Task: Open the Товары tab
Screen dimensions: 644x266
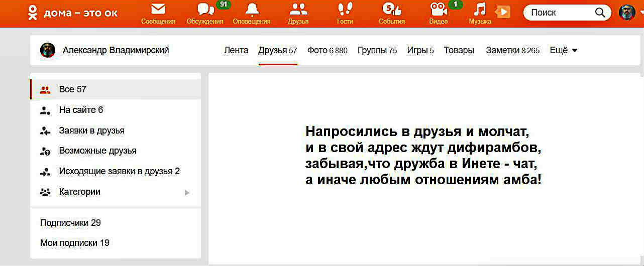Action: click(x=459, y=50)
